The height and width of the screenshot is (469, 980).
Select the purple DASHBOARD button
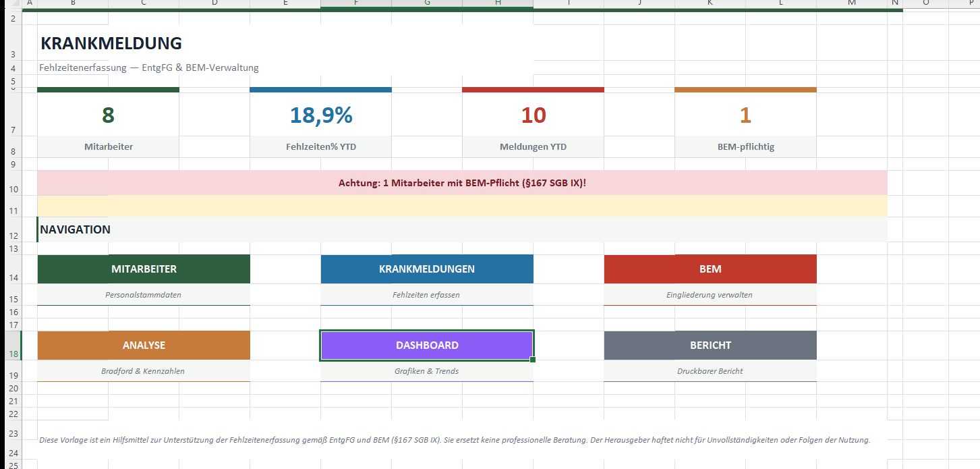coord(426,346)
